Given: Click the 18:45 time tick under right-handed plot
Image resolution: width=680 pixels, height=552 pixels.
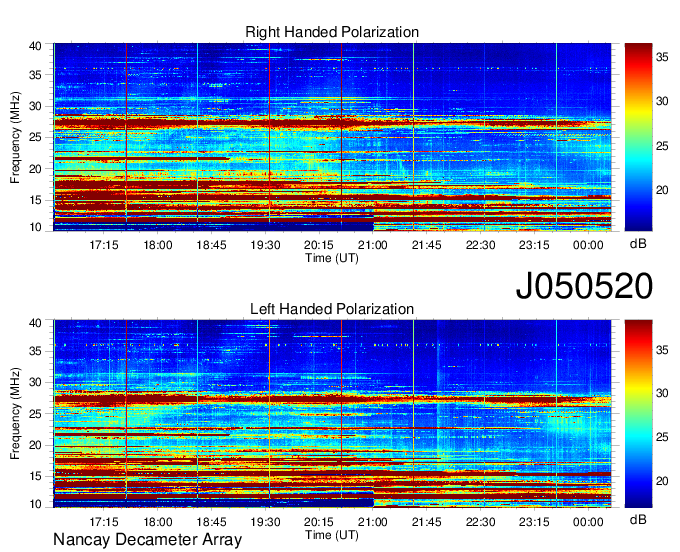Looking at the screenshot, I should pos(212,245).
